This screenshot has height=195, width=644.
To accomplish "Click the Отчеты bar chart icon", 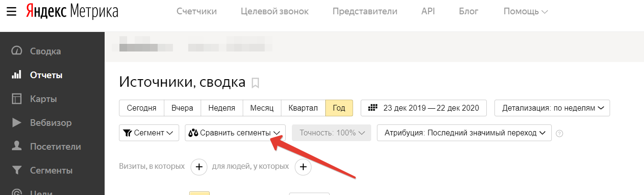I will (x=17, y=75).
